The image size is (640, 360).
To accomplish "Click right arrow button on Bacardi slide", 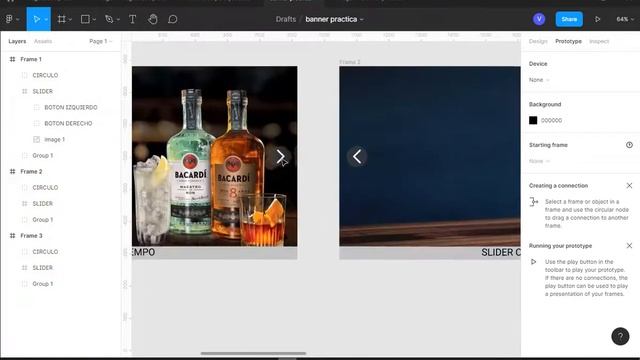I will pos(280,156).
